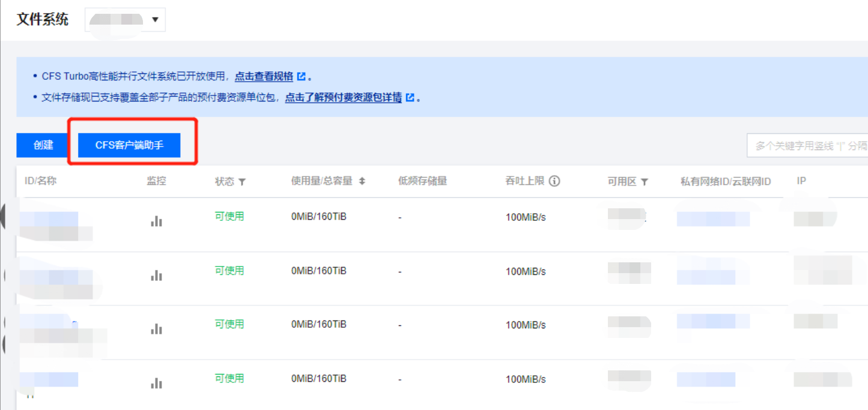Open monitoring chart icon in first row
Image resolution: width=868 pixels, height=410 pixels.
156,221
